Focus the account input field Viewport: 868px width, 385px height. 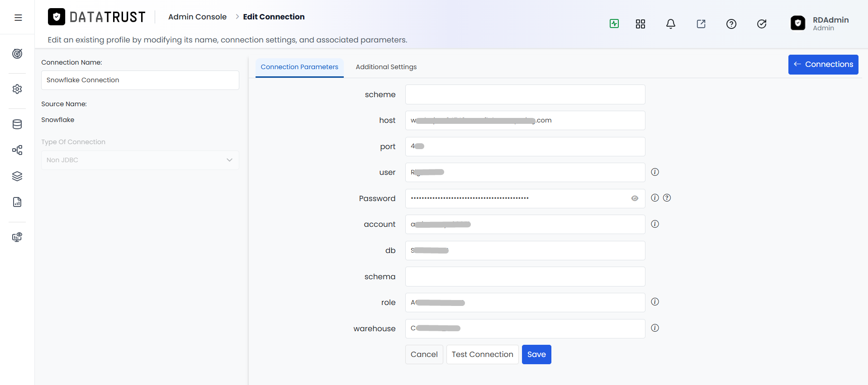tap(525, 224)
